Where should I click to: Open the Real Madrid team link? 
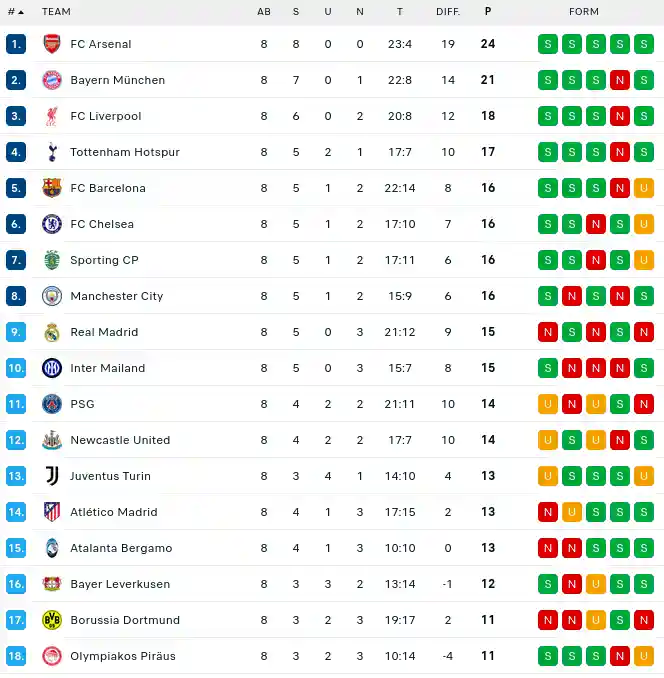pyautogui.click(x=104, y=332)
